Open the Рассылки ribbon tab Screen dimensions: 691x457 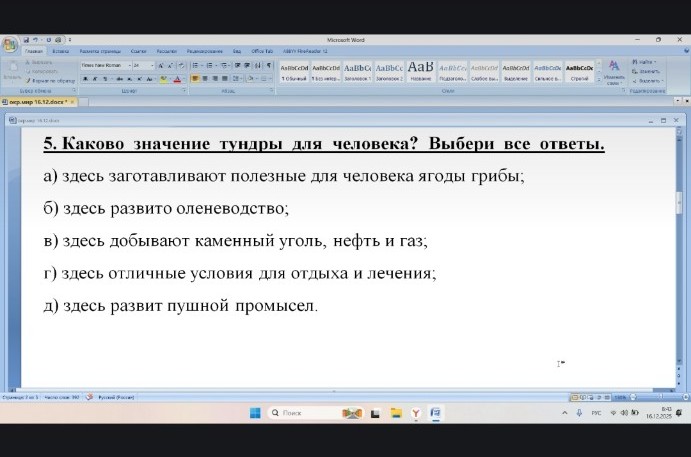[167, 51]
